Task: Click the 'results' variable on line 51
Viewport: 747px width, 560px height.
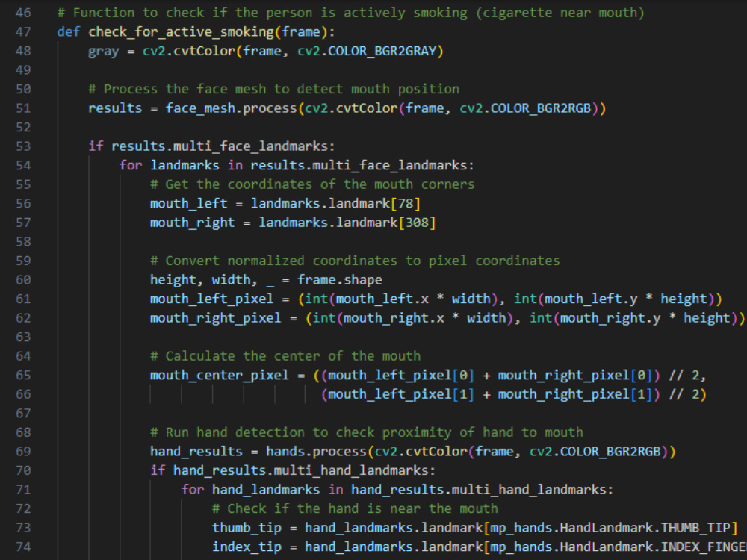Action: click(x=115, y=108)
